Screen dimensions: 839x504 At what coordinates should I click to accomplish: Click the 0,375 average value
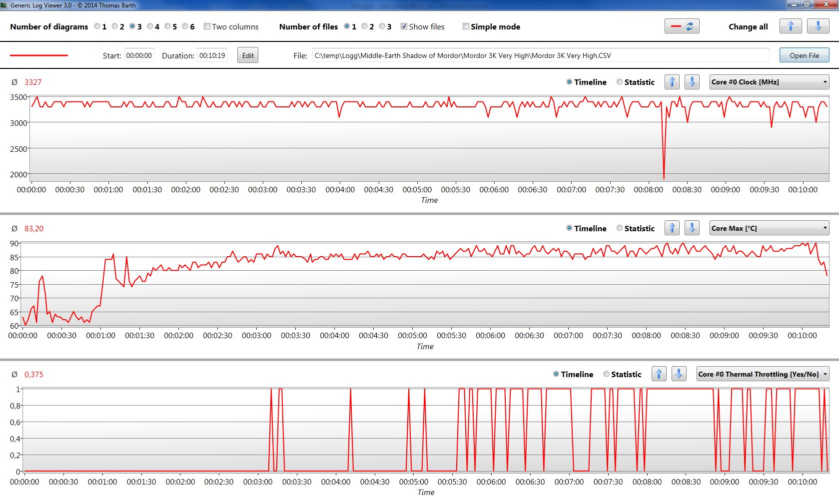click(x=34, y=375)
